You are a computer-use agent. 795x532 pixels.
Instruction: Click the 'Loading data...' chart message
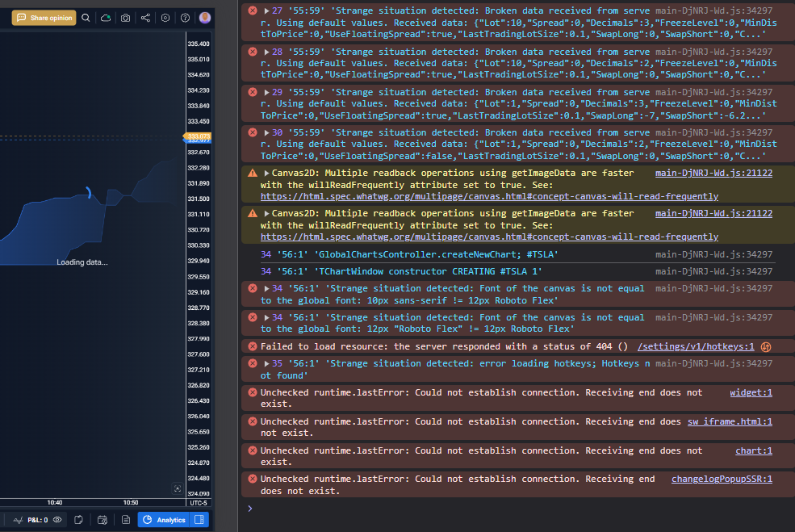(82, 262)
